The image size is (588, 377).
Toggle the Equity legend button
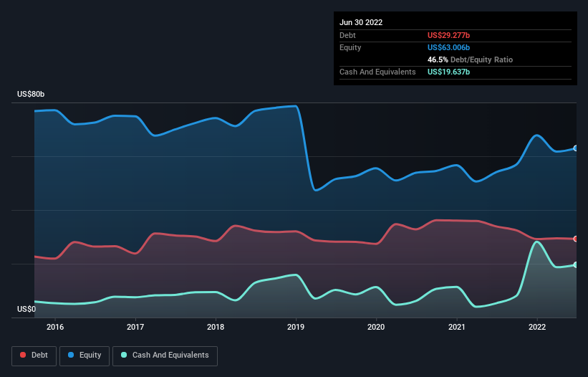point(85,355)
